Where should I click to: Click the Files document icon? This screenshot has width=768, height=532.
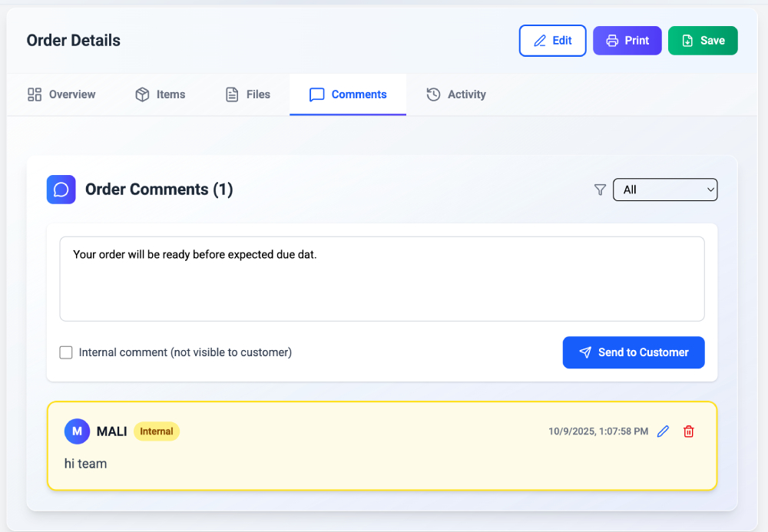(232, 94)
